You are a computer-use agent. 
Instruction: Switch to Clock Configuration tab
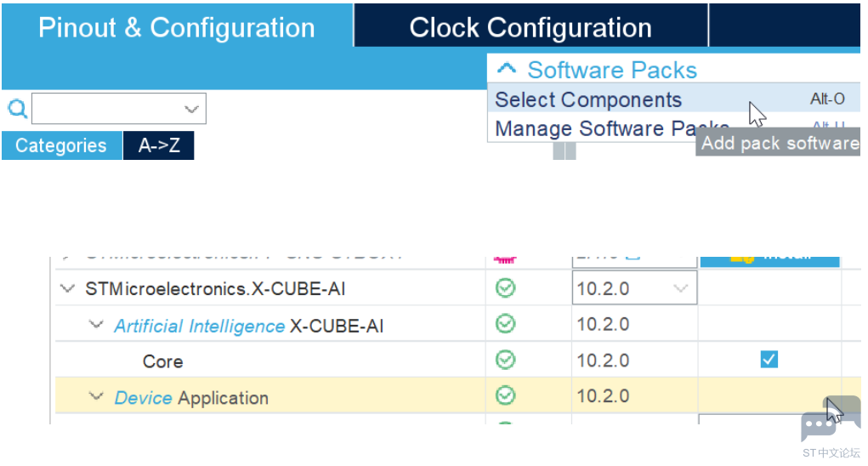coord(530,27)
